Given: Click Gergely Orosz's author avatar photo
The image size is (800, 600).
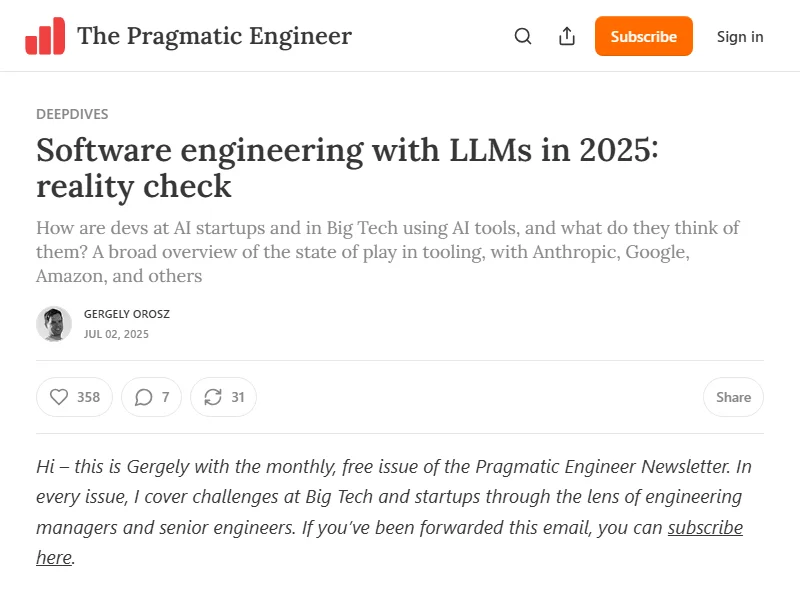Looking at the screenshot, I should (54, 324).
